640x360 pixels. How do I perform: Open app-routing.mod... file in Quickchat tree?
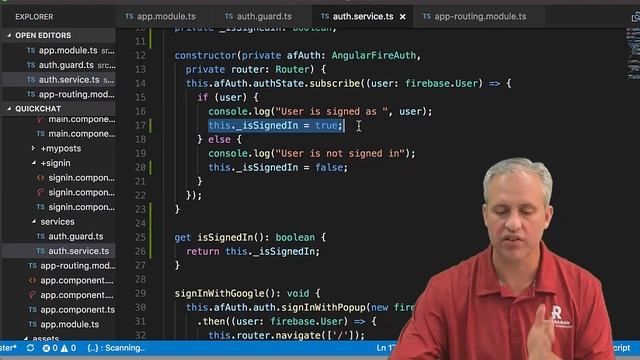click(x=58, y=266)
